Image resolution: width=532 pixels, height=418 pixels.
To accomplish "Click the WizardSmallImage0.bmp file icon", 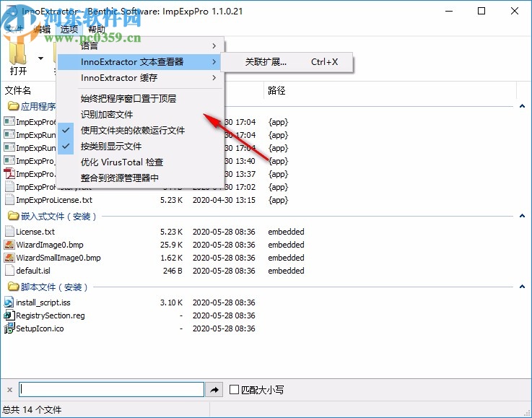I will pyautogui.click(x=9, y=258).
